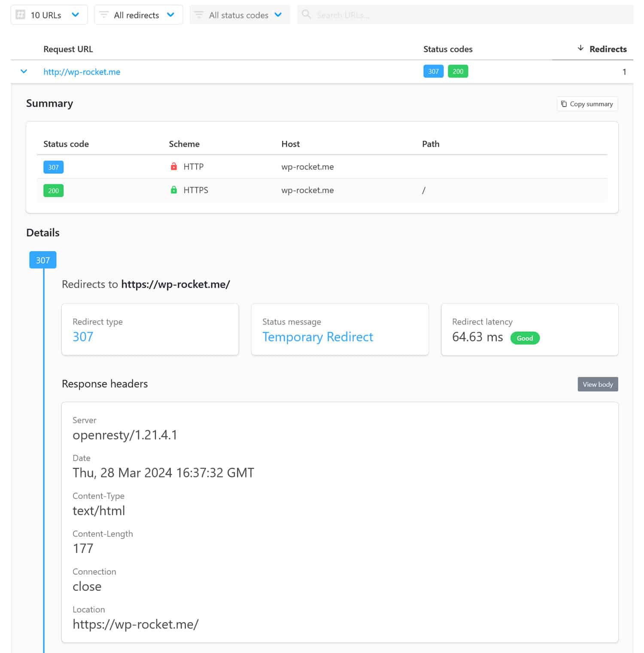Click the 200 badge in the Summary table

[x=53, y=191]
